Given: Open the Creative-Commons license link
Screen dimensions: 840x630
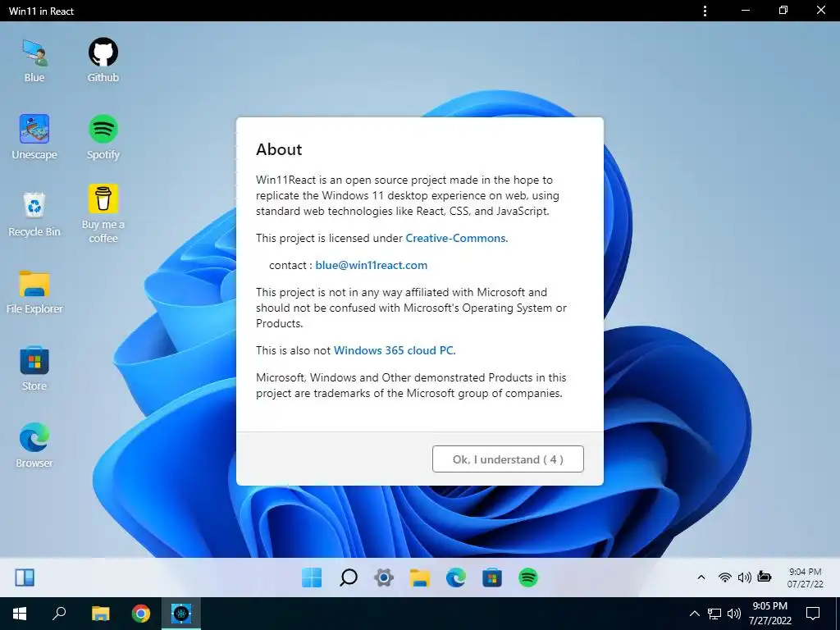Looking at the screenshot, I should click(x=455, y=238).
